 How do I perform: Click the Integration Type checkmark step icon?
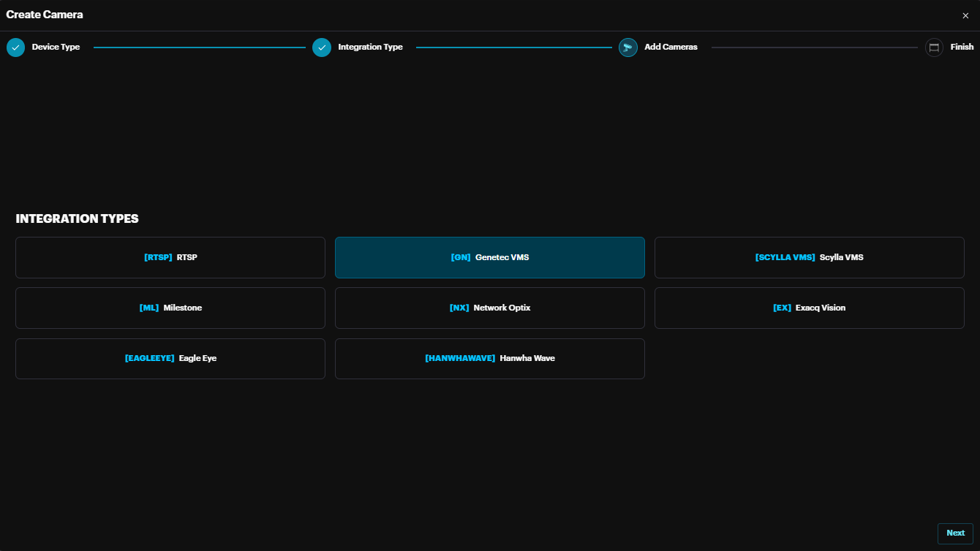pos(322,47)
